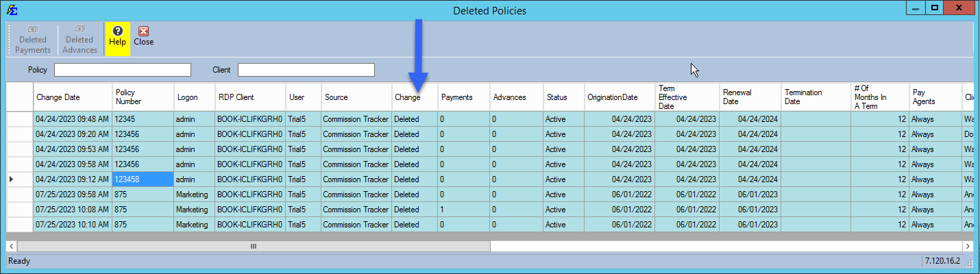
Task: Select change date 07/25/2023 09:58 AM cell
Action: (x=73, y=195)
